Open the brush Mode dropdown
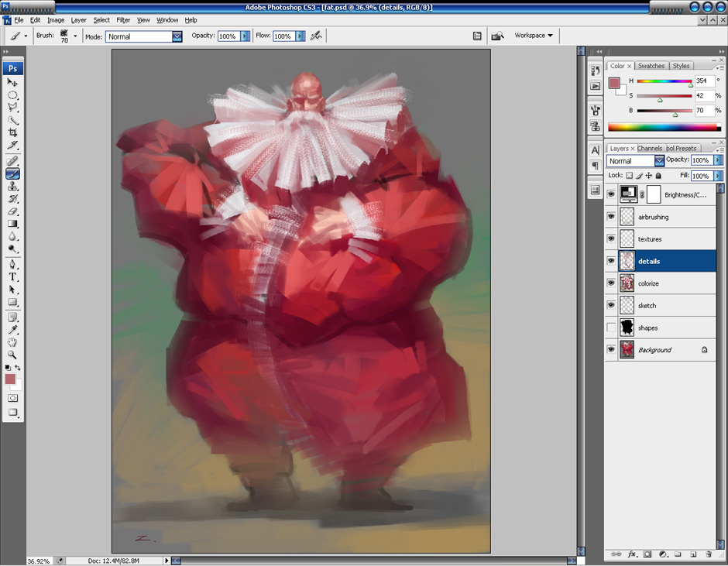Image resolution: width=728 pixels, height=566 pixels. pos(177,36)
